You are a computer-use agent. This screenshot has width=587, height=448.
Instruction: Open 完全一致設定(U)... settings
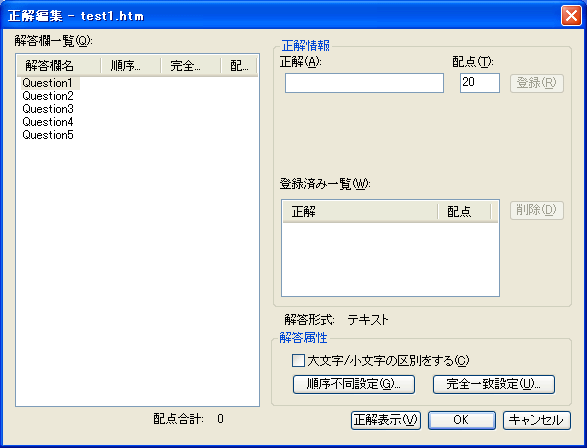tap(493, 384)
